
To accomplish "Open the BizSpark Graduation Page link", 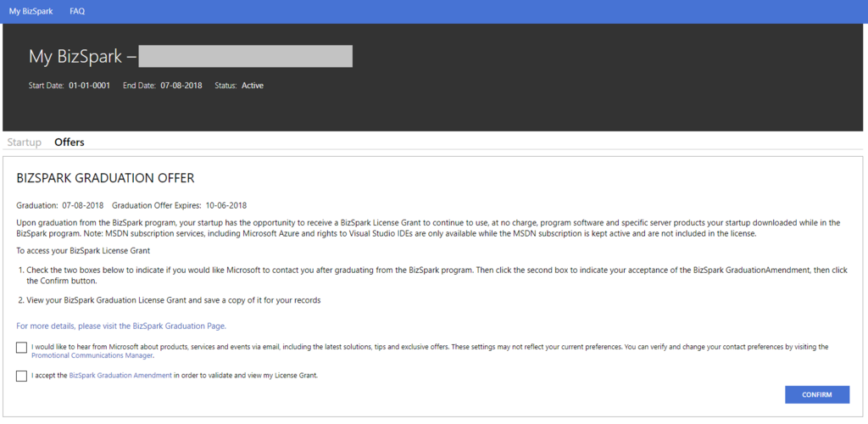I will pos(121,326).
